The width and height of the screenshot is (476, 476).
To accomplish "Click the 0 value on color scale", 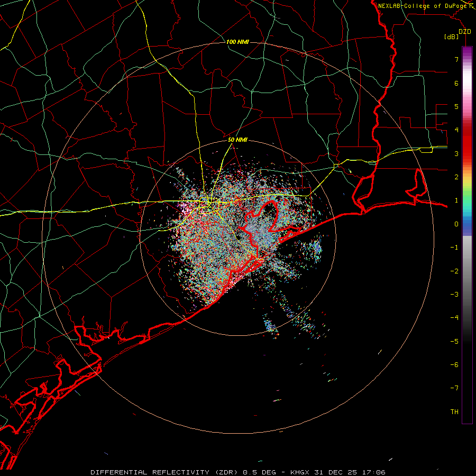I will click(x=456, y=224).
